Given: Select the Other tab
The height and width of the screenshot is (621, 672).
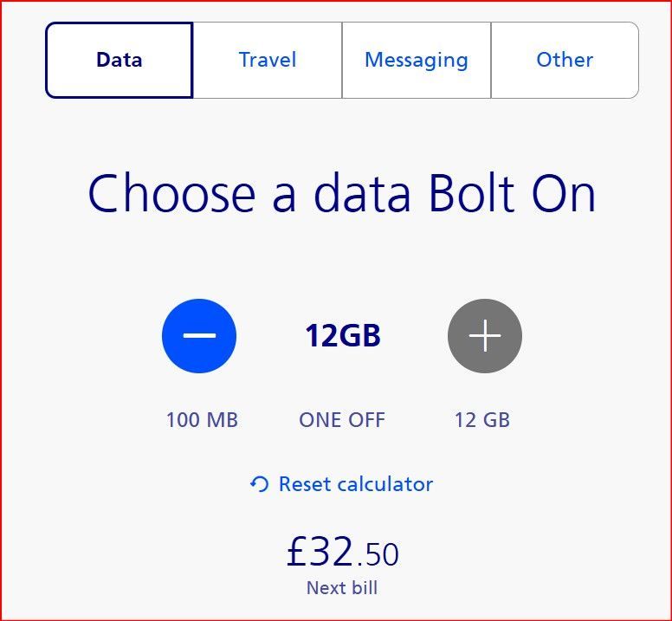Looking at the screenshot, I should [565, 60].
